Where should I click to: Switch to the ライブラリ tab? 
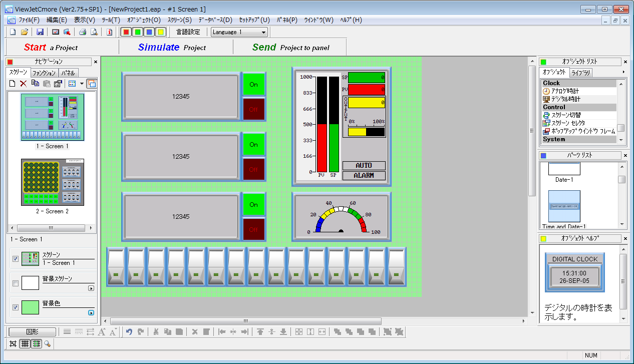[581, 73]
